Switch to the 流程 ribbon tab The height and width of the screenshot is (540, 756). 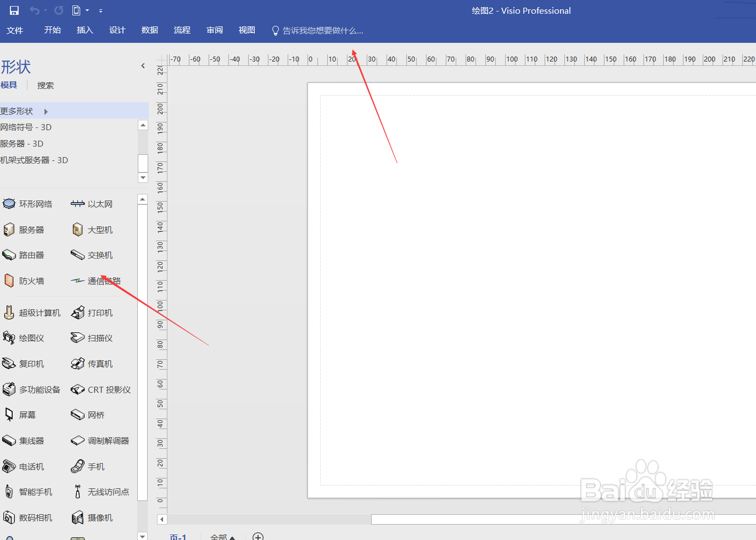coord(182,30)
